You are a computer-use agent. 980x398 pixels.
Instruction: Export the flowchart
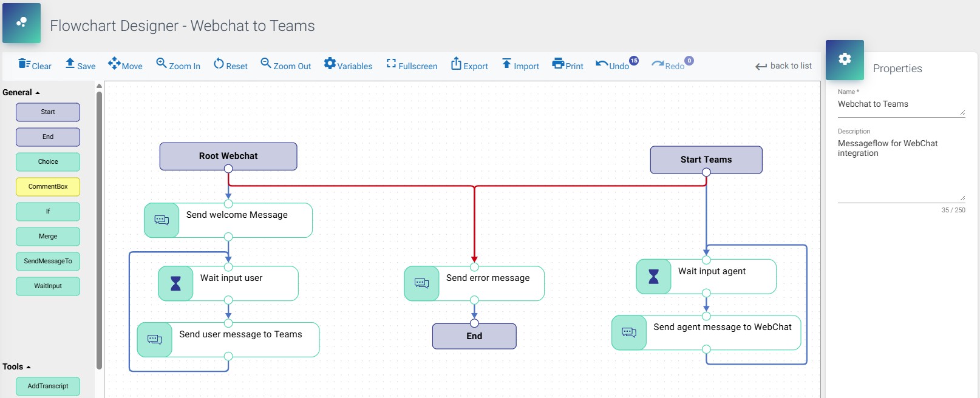pyautogui.click(x=469, y=65)
